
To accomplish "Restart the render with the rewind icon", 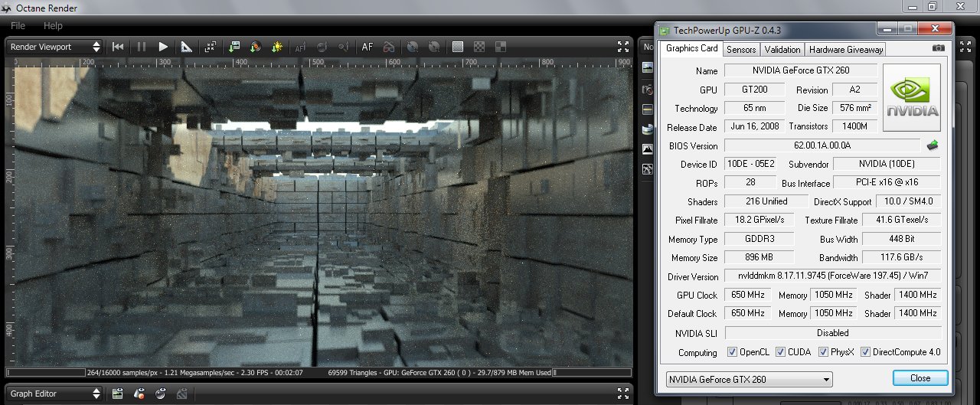I will pos(118,47).
